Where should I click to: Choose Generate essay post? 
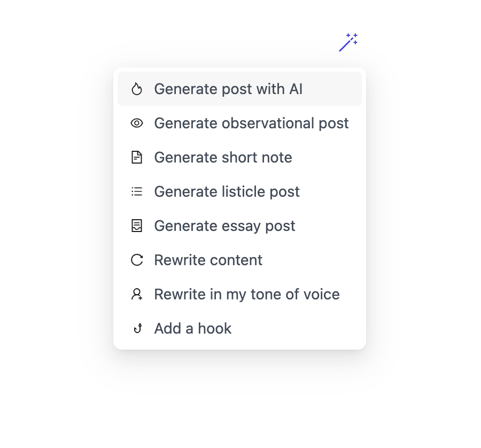pyautogui.click(x=224, y=226)
